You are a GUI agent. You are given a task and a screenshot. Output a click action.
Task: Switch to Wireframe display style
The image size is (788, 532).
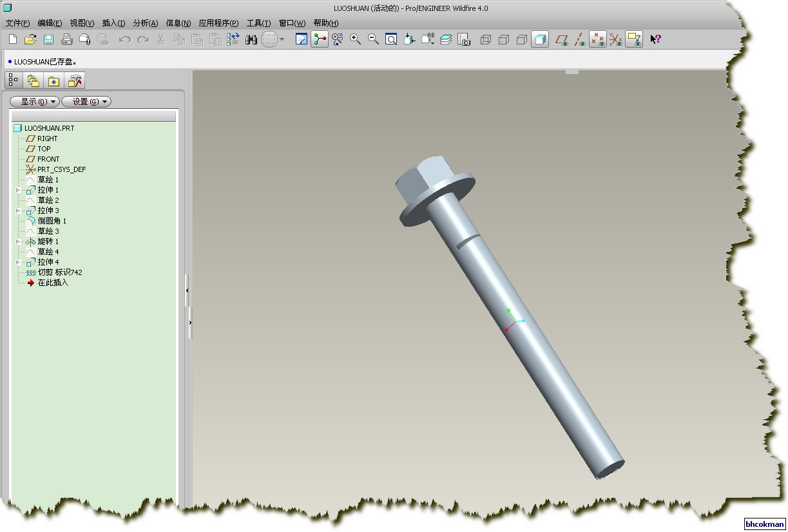486,39
